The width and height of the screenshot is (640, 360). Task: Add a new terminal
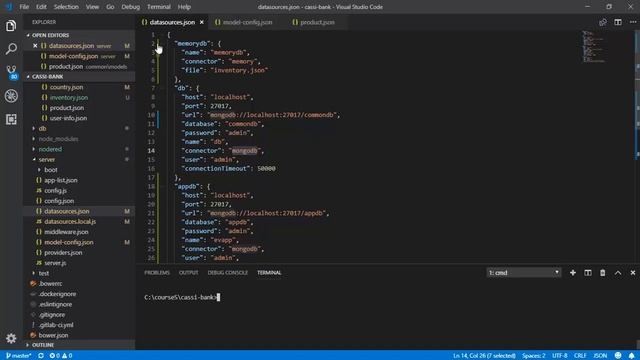click(x=573, y=273)
